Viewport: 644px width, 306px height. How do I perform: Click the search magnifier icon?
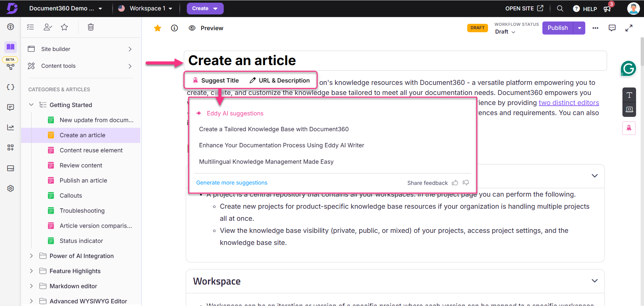[560, 8]
